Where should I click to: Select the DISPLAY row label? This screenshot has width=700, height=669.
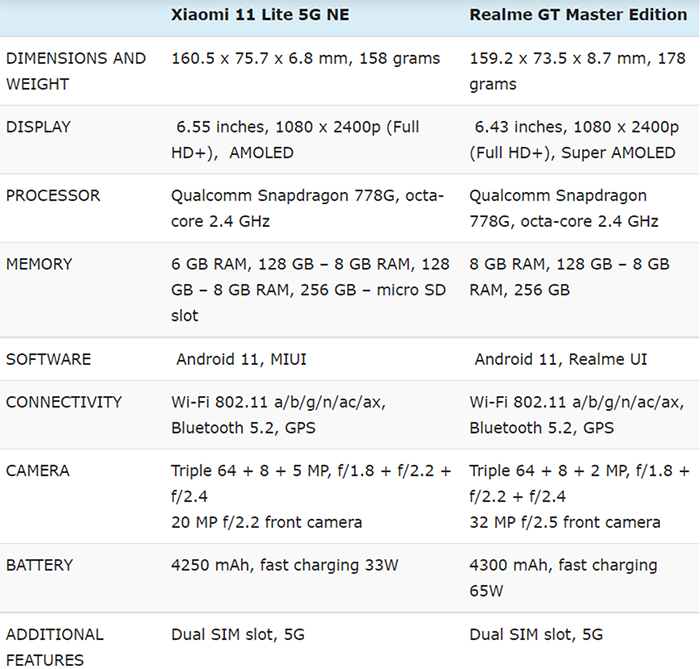[38, 127]
